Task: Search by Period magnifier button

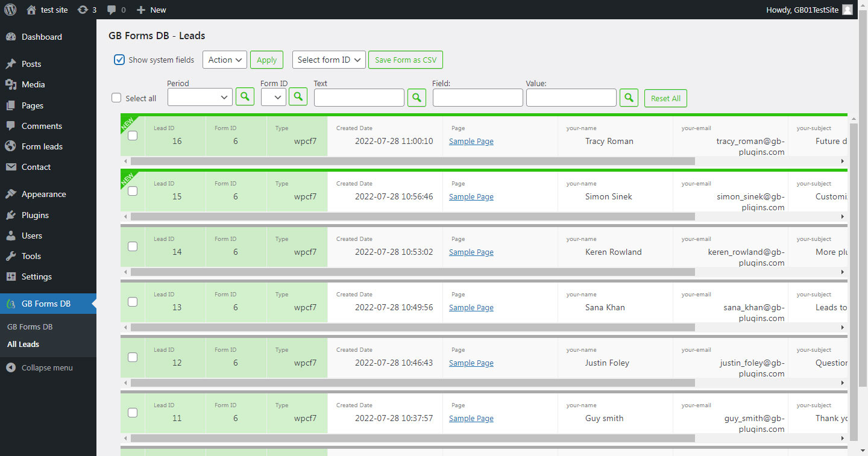Action: pos(245,96)
